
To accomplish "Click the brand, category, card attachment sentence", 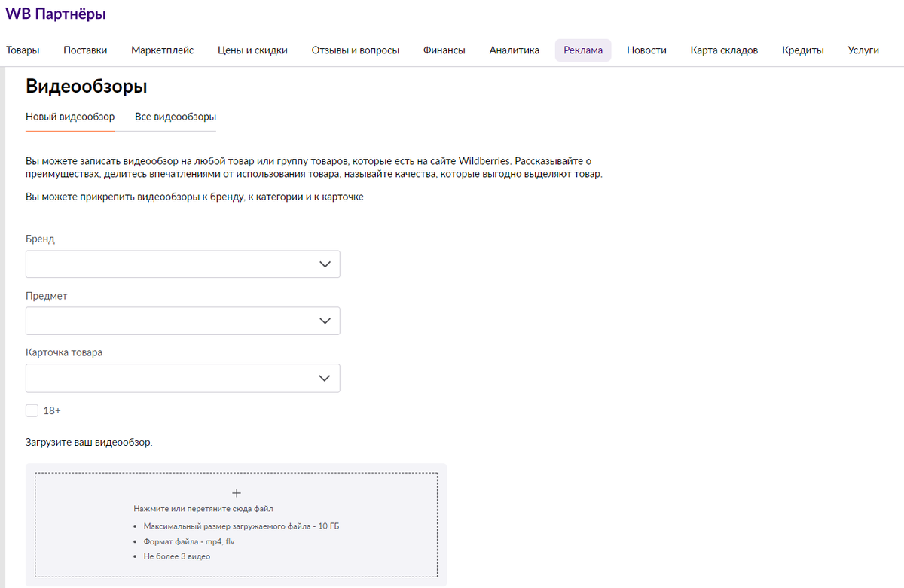I will tap(195, 197).
